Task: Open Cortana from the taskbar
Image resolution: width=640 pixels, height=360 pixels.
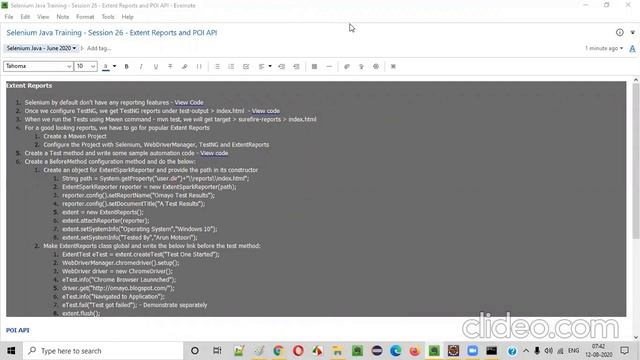Action: (x=195, y=351)
